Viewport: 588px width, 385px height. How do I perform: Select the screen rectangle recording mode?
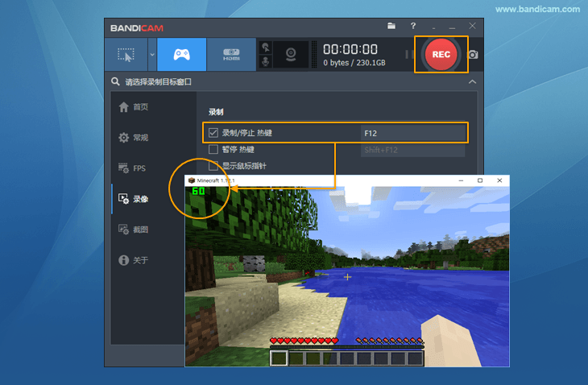[126, 55]
